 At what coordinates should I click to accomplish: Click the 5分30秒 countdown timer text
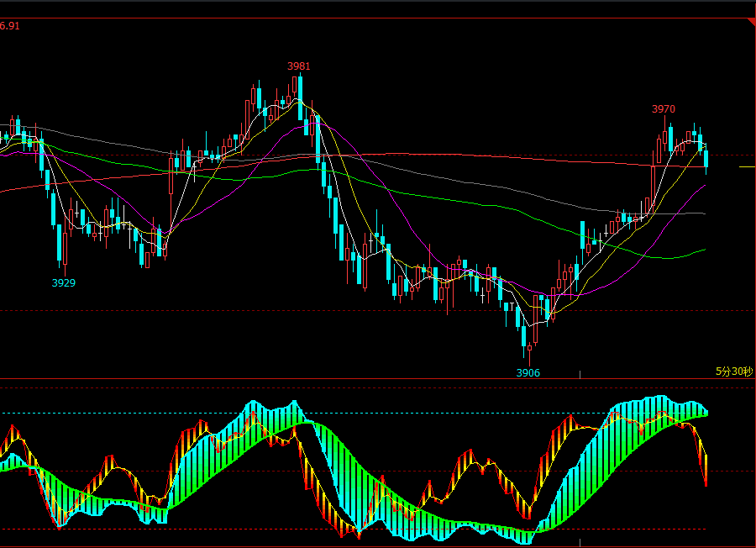734,371
